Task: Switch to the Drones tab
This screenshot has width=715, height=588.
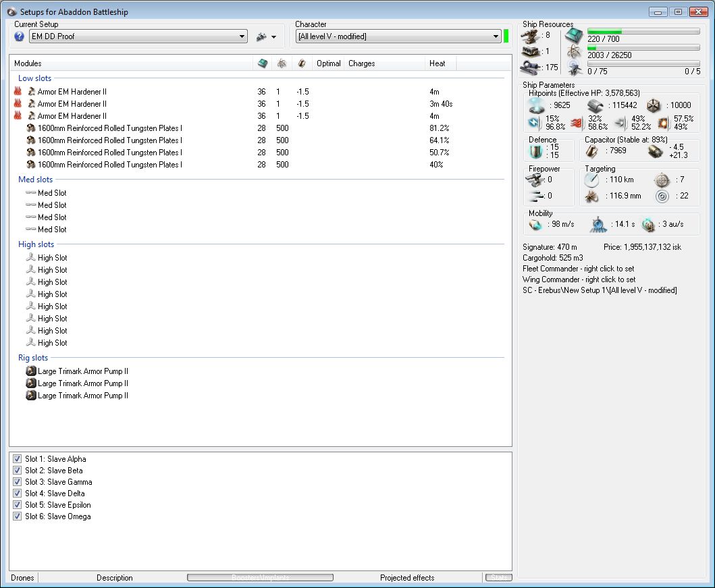Action: 22,578
